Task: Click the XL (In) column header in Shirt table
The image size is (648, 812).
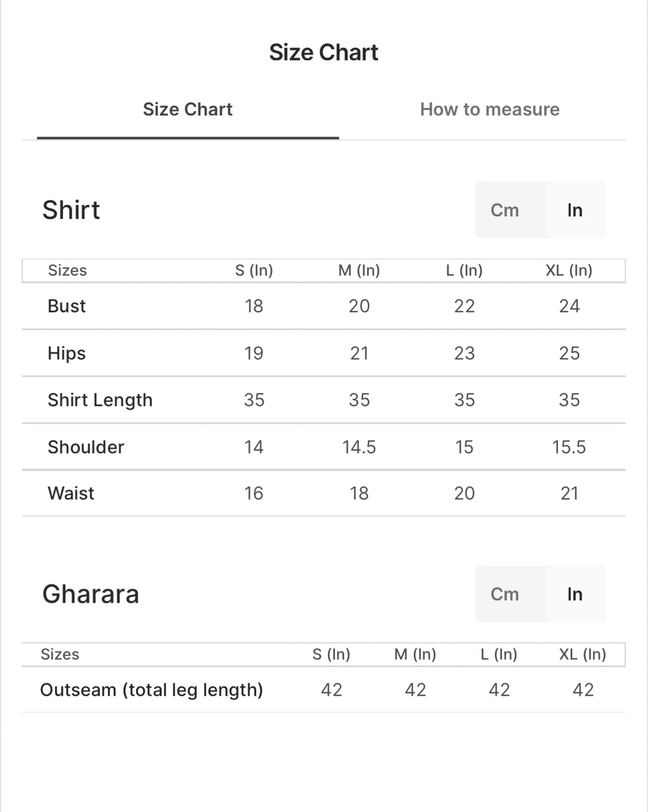Action: coord(569,271)
